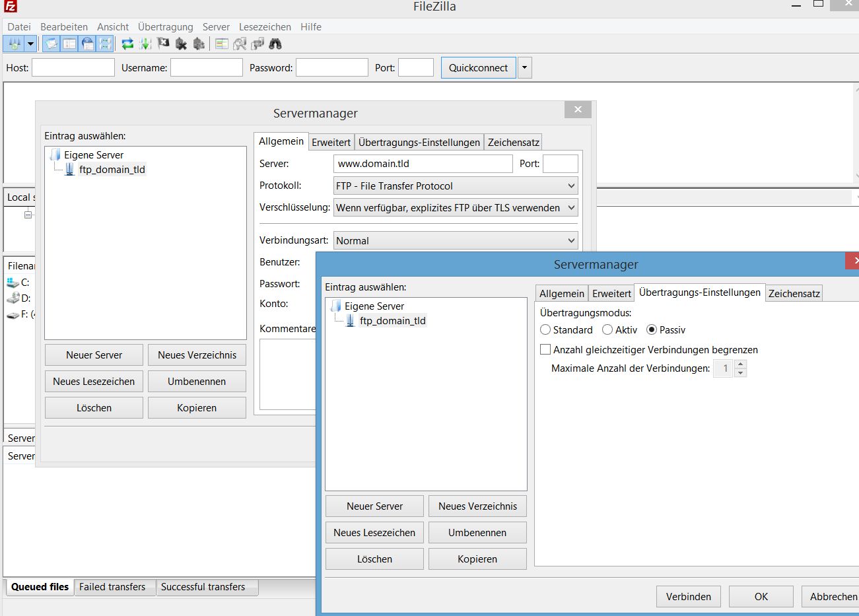Toggle the synchronized browsing icon
This screenshot has height=616, width=859.
pos(258,44)
